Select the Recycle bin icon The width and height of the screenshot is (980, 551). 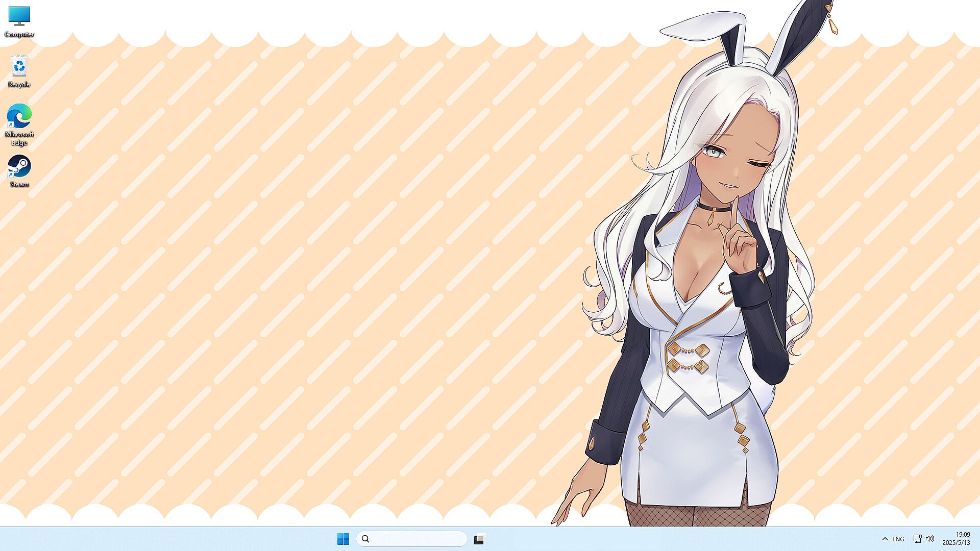tap(19, 66)
